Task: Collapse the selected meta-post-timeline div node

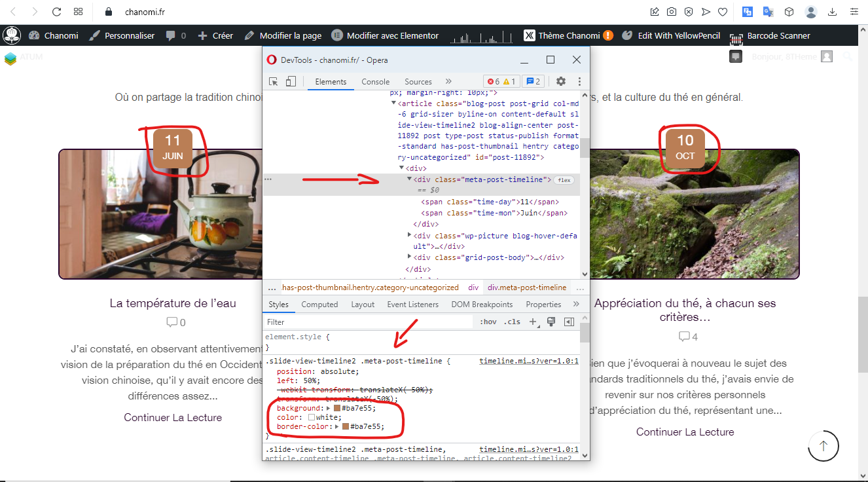Action: [410, 179]
